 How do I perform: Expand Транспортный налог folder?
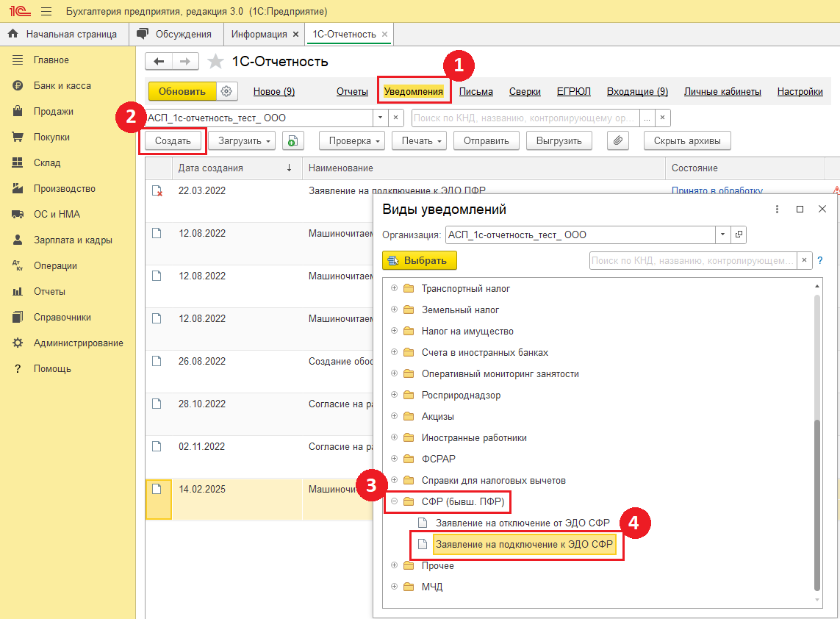click(395, 288)
